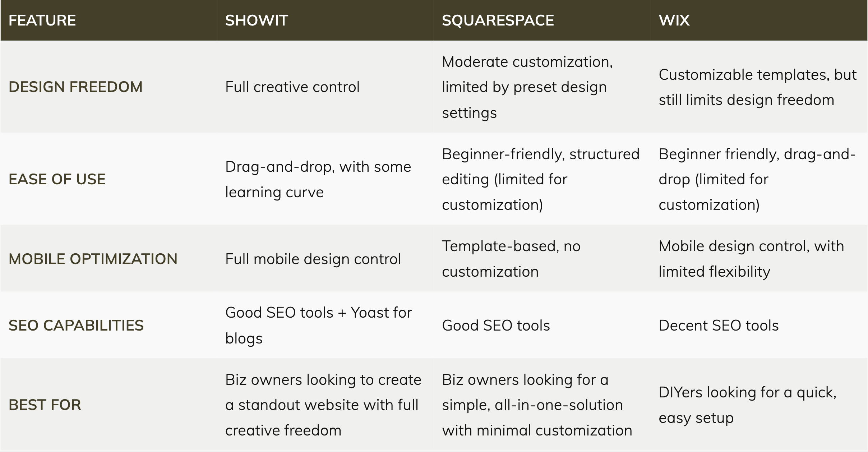Click the "Beginner-friendly, structured editing" cell

[x=540, y=179]
